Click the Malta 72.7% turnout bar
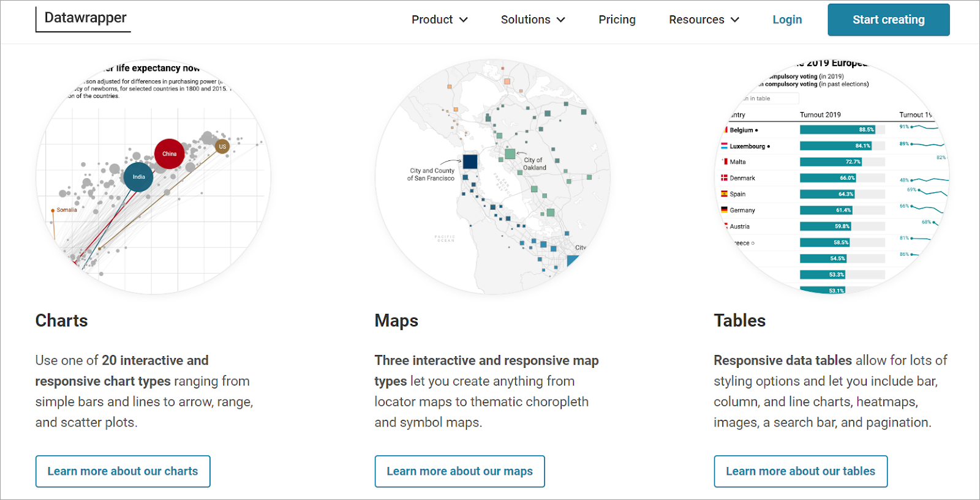 (x=831, y=162)
